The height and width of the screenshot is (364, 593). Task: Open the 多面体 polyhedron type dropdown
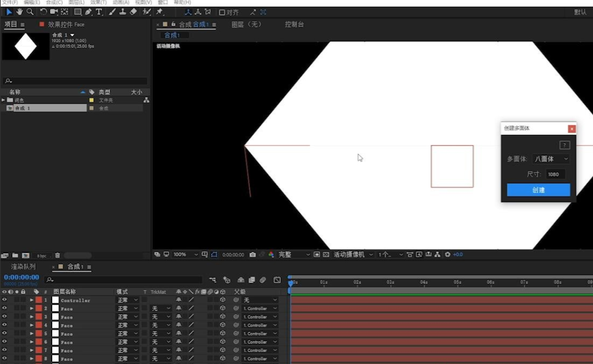point(551,159)
